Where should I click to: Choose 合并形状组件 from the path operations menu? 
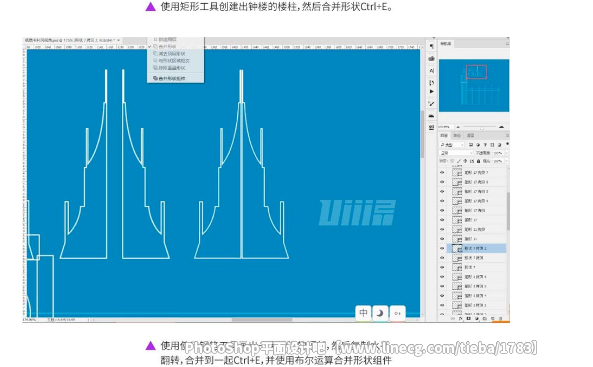coord(172,78)
